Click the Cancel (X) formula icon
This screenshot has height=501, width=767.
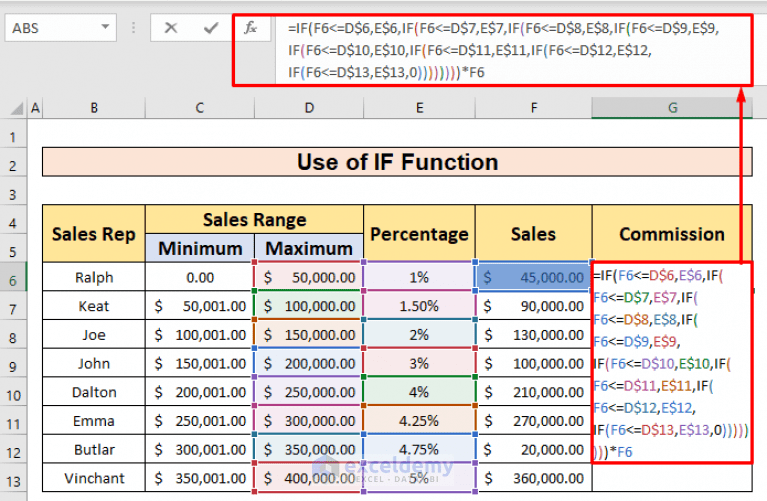[x=171, y=28]
